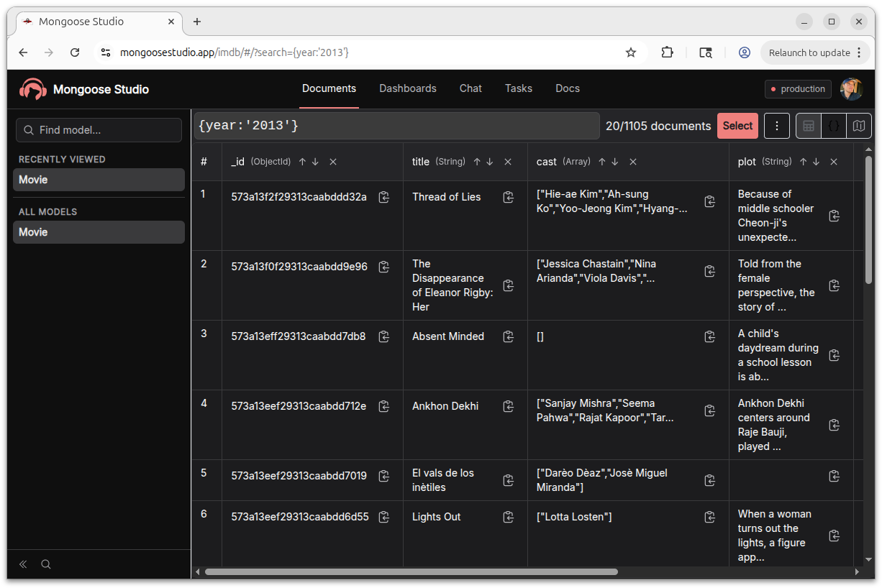Bookmark this page with the star icon

(631, 52)
